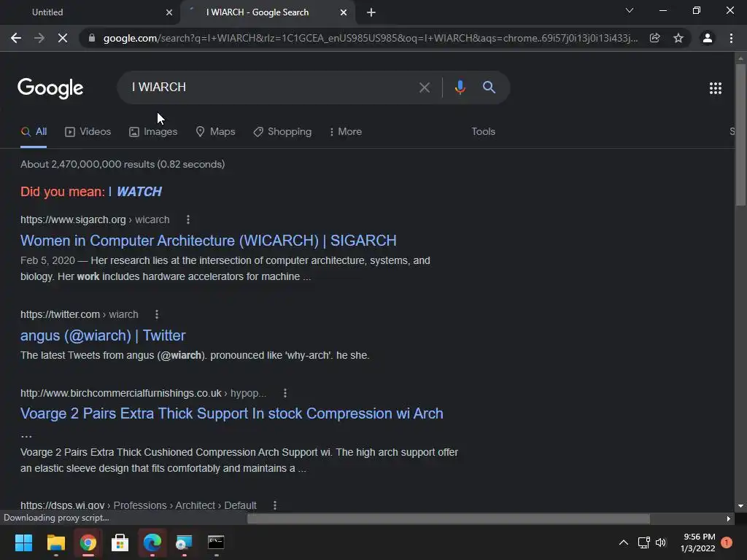Open the Google apps grid
Screen dimensions: 747x560
click(715, 88)
